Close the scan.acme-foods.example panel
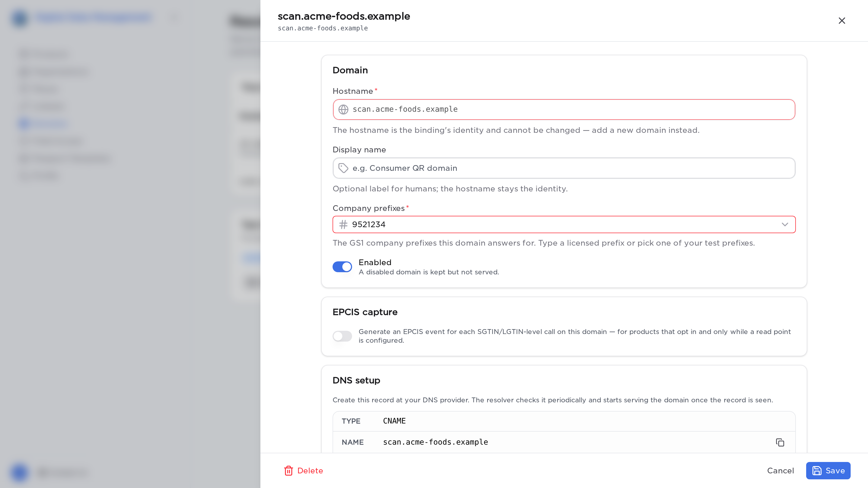 [841, 21]
